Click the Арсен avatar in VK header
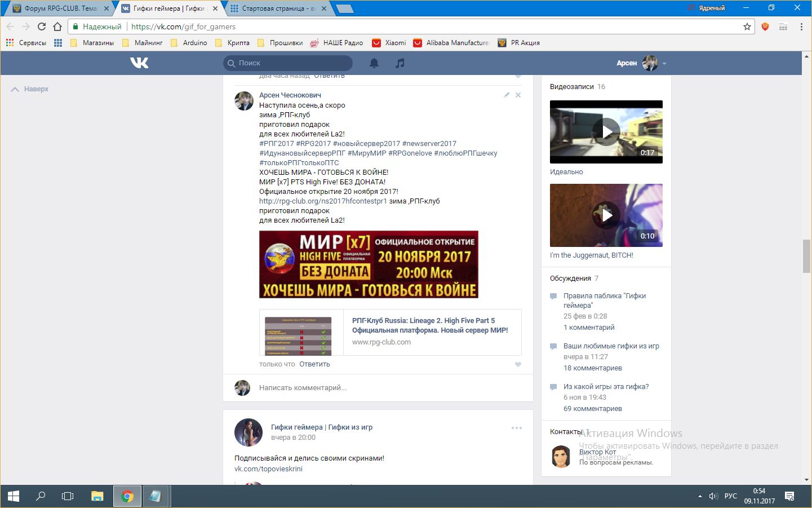812x508 pixels. (650, 63)
